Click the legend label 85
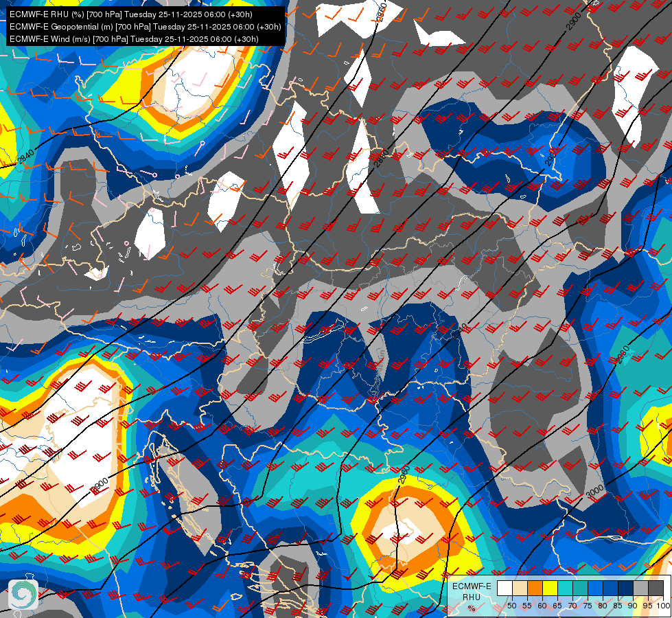The height and width of the screenshot is (618, 672). 618,606
